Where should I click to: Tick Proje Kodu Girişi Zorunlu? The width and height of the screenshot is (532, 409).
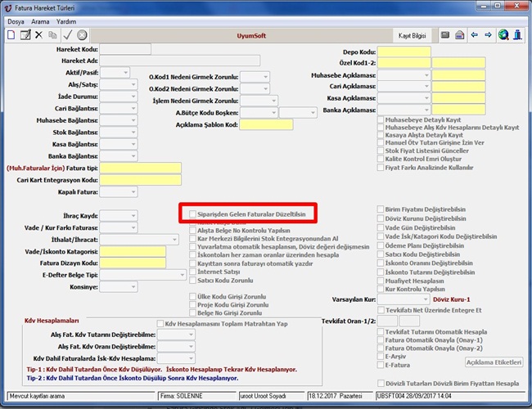192,304
